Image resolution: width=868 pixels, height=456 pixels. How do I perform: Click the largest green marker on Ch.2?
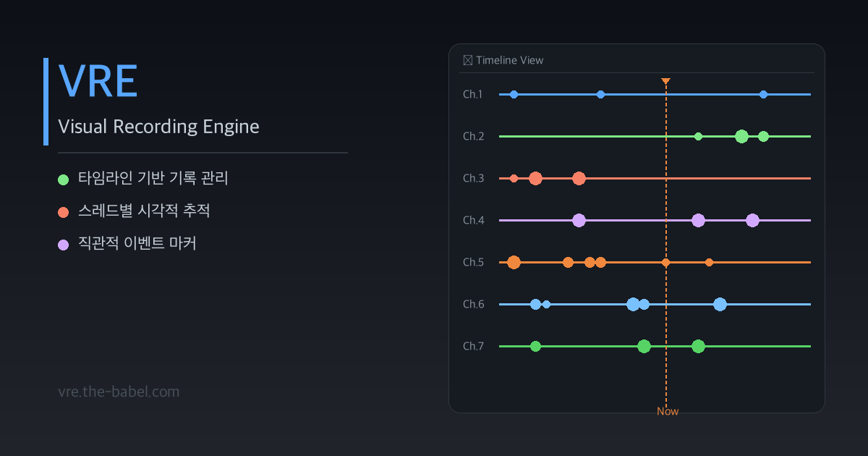coord(741,136)
